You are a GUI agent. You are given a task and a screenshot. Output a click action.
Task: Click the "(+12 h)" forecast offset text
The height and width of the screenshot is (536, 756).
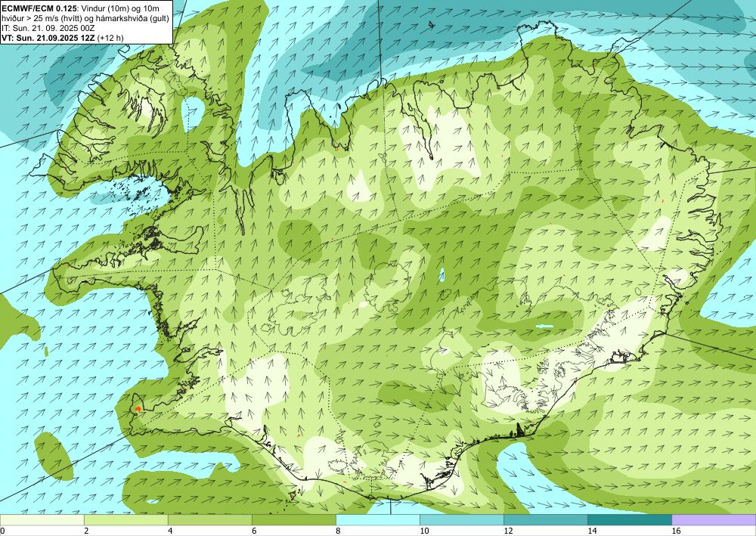point(110,38)
